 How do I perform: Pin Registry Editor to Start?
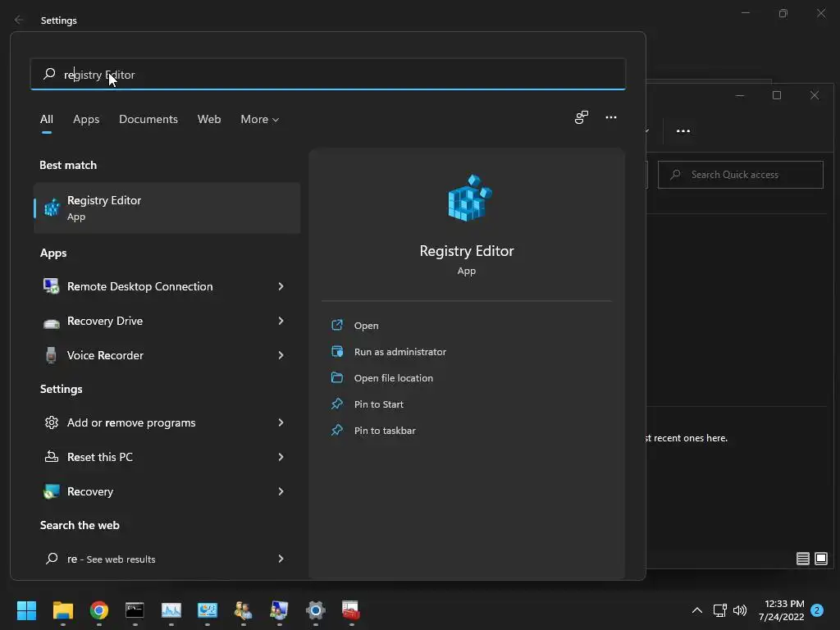coord(378,404)
